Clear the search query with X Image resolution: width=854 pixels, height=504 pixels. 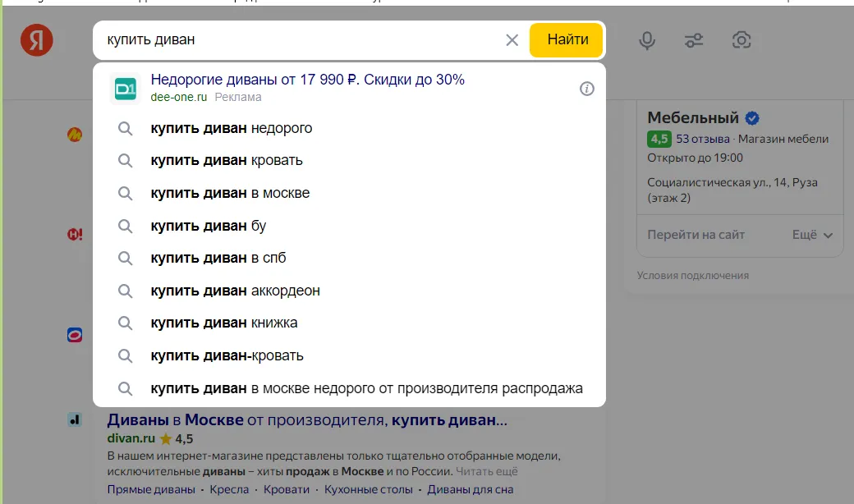click(512, 39)
